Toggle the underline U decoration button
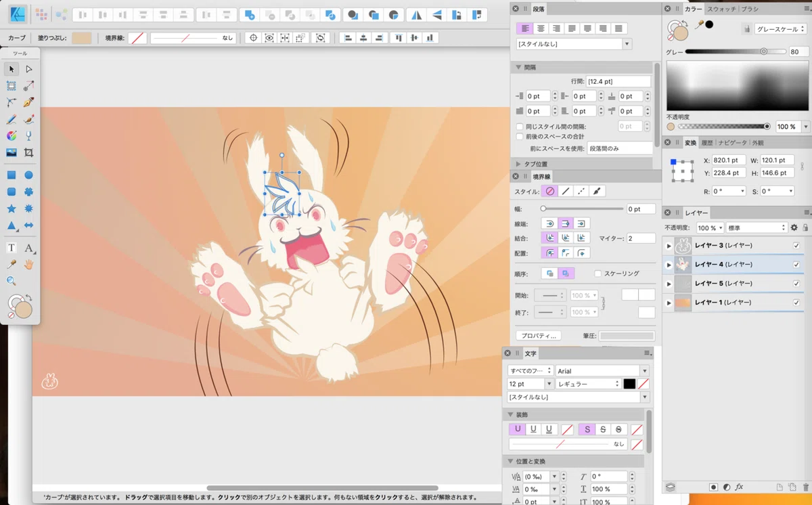Screen dimensions: 812x505 tap(518, 429)
